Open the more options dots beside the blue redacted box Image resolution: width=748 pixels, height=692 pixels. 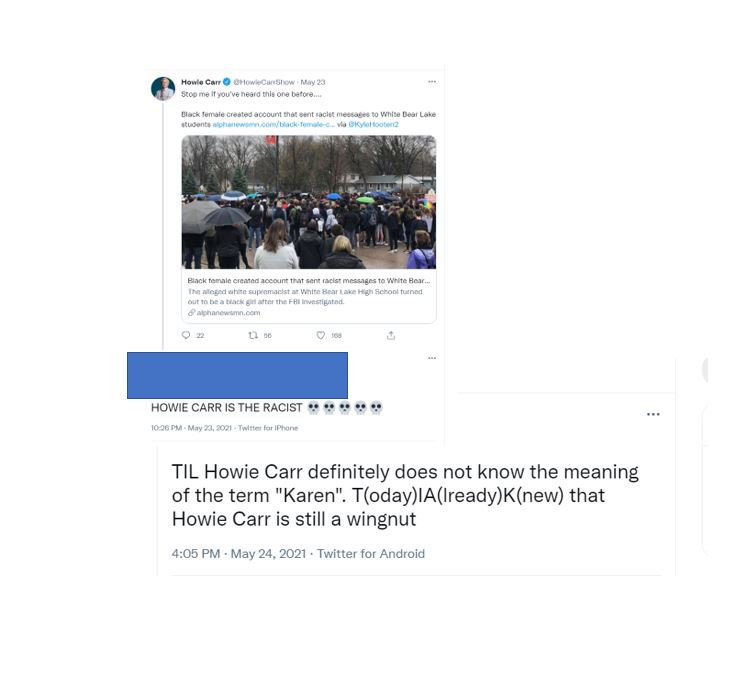pos(432,358)
